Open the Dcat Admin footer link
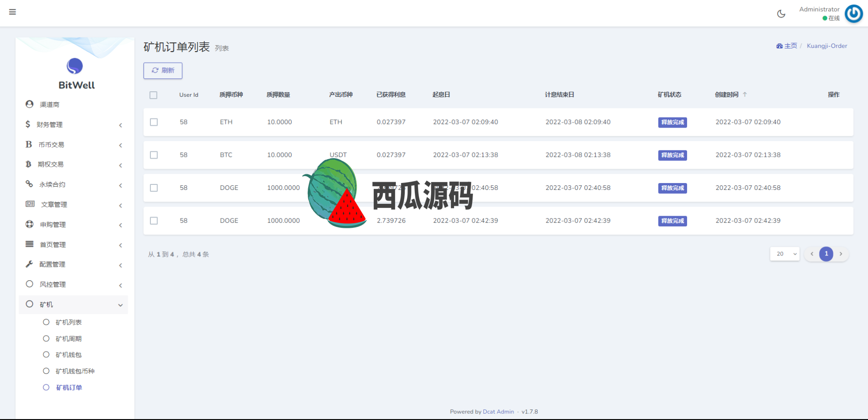Screen dimensions: 868x420 point(498,412)
